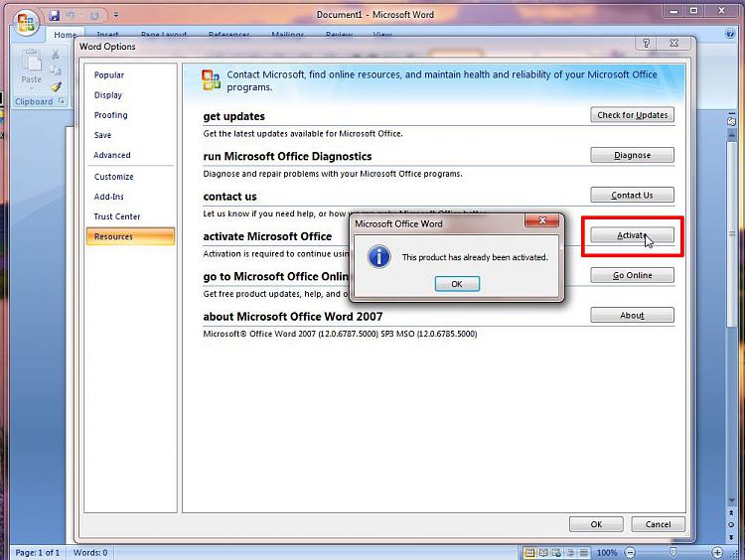The image size is (745, 560).
Task: Click the Word Options help question mark
Action: click(646, 44)
